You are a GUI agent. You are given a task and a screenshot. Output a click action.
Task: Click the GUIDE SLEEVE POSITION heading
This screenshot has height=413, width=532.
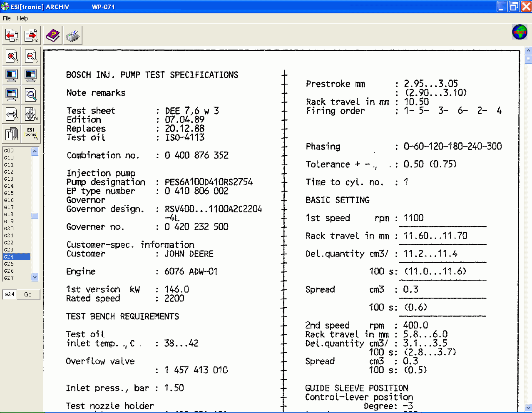357,388
